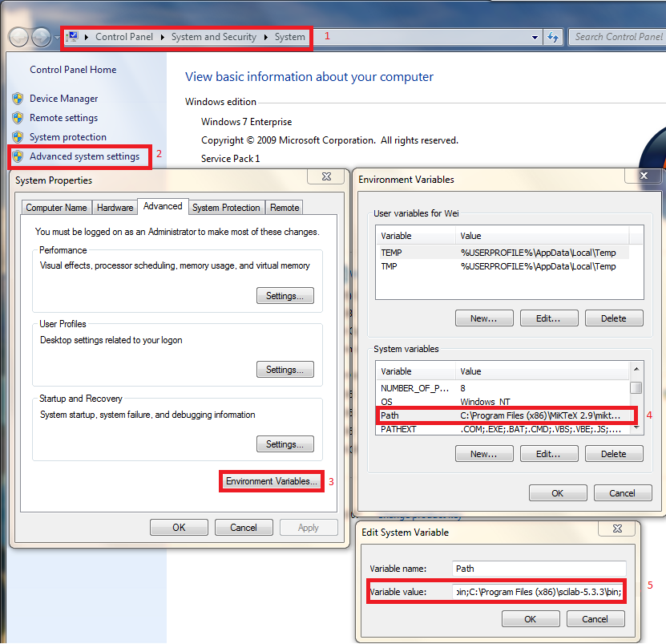Screen dimensions: 666x644
Task: Click OK in Edit System Variable dialog
Action: coord(531,619)
